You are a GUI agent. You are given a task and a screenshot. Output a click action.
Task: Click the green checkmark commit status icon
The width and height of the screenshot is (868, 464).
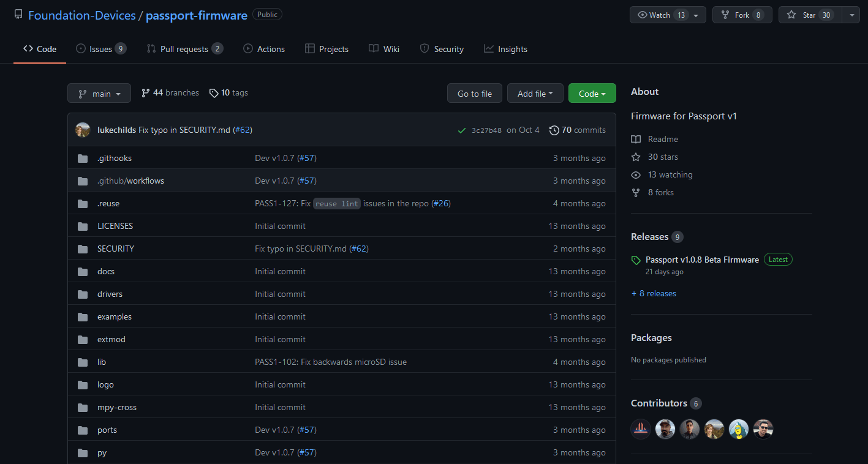[x=461, y=130]
